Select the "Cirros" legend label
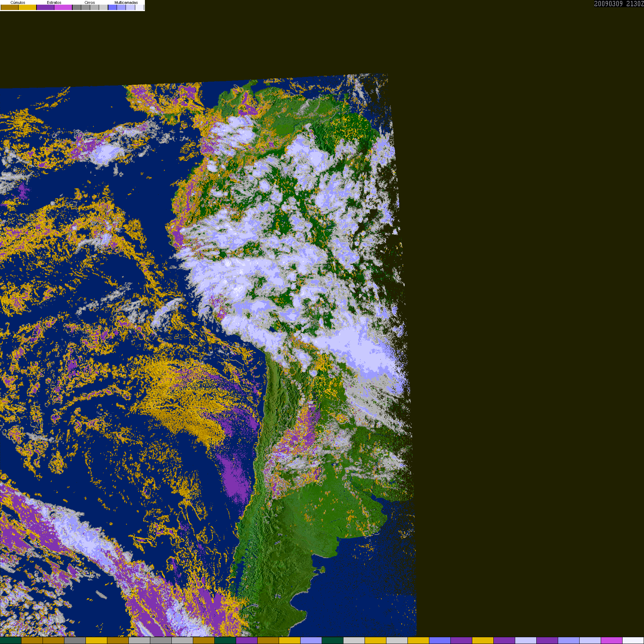Image resolution: width=644 pixels, height=644 pixels. point(90,3)
